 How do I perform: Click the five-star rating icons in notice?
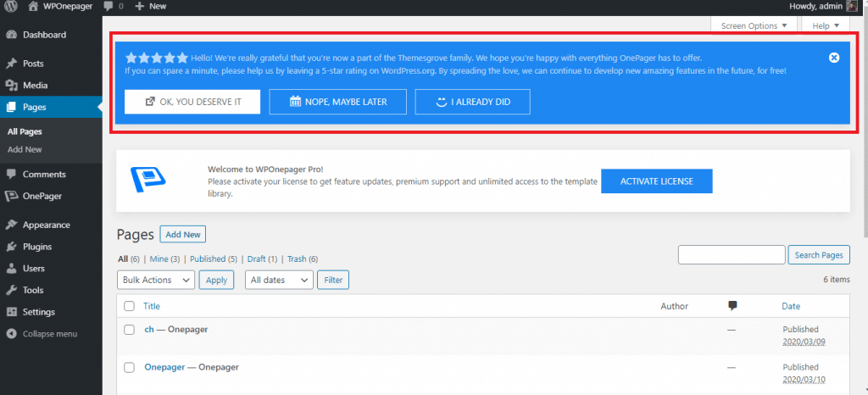[x=156, y=58]
